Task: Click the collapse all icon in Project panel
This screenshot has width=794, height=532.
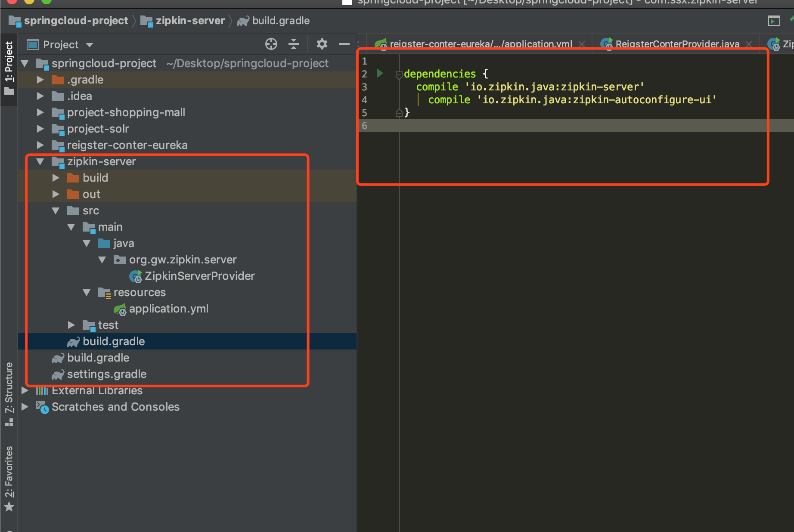Action: click(x=294, y=44)
